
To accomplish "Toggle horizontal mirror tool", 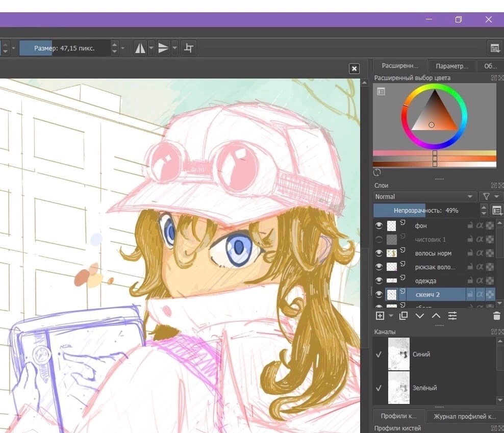I will 140,48.
